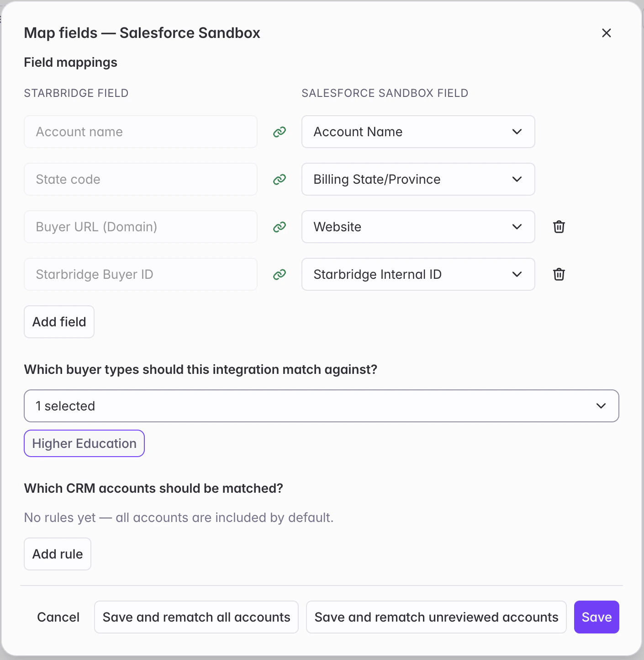
Task: Click the State code Starbridge field
Action: click(141, 179)
